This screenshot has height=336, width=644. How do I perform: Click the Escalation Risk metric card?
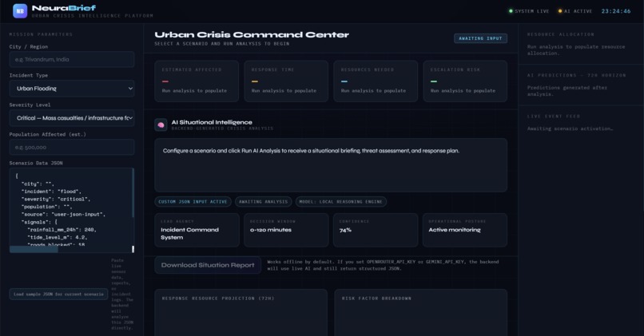click(465, 81)
